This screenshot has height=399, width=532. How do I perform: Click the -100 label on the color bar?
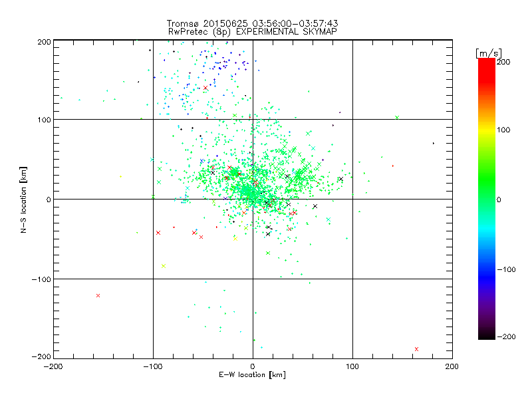506,270
